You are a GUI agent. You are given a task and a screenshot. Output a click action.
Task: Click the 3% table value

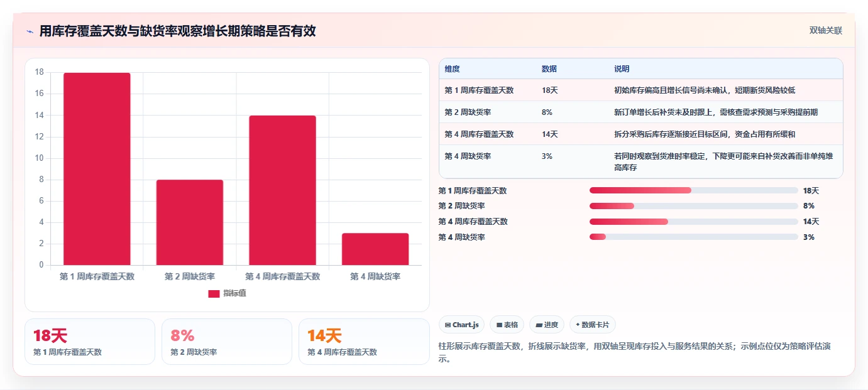(x=547, y=156)
